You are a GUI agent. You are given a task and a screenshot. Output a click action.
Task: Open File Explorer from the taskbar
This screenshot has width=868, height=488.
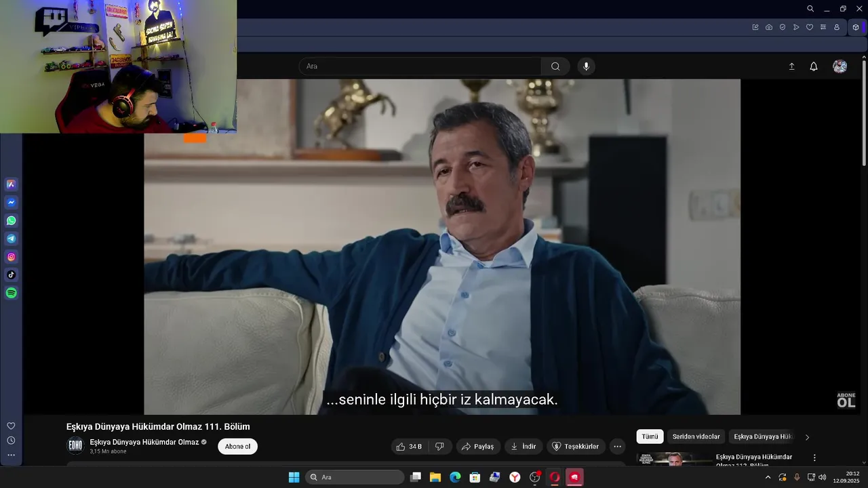[x=435, y=477]
